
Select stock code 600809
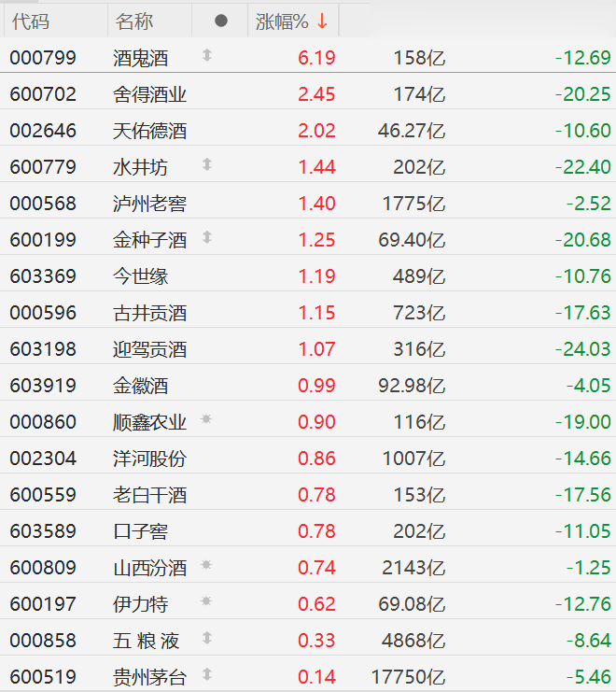(x=43, y=568)
